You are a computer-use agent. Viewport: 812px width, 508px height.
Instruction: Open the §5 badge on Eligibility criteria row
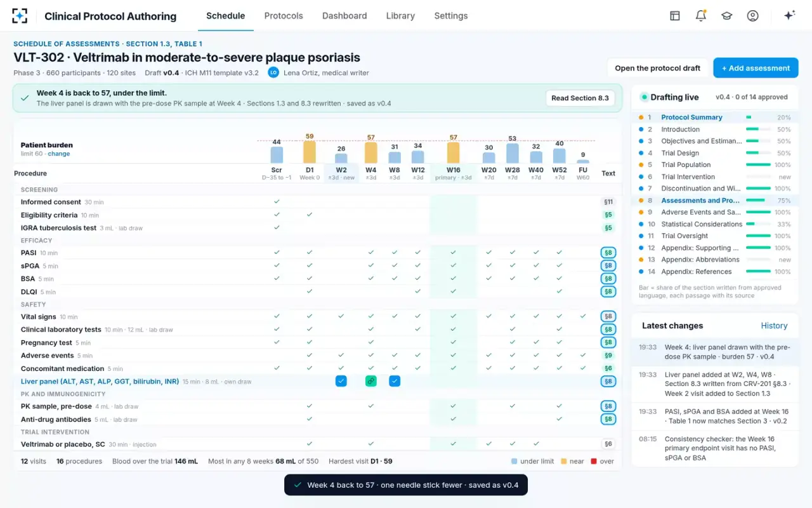coord(608,215)
